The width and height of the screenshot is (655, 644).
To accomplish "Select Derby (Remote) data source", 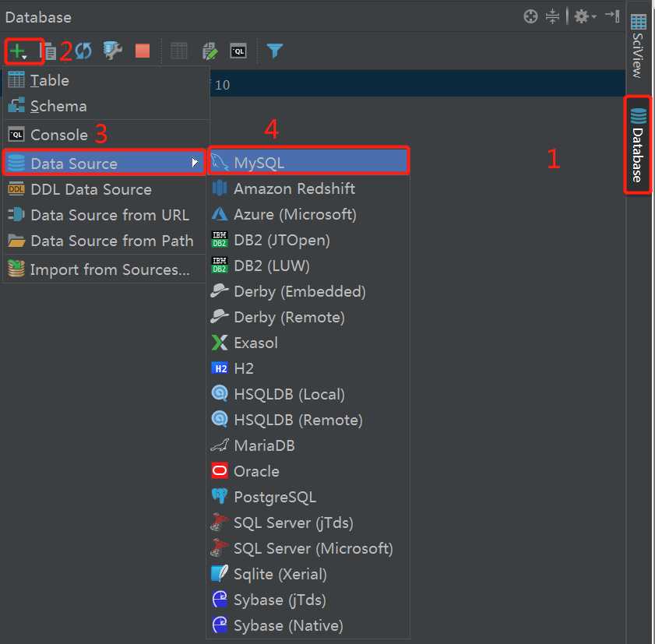I will click(x=308, y=318).
